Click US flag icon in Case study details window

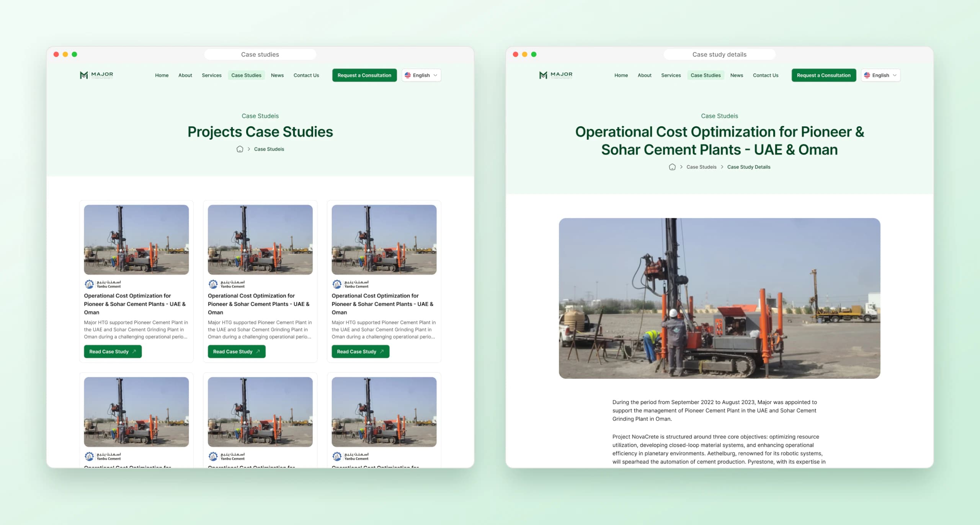(x=867, y=75)
